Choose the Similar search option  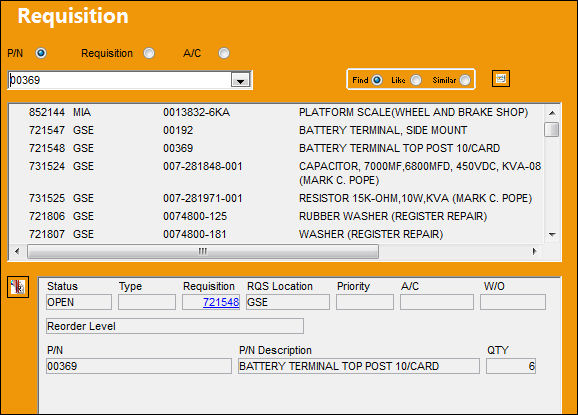[465, 80]
